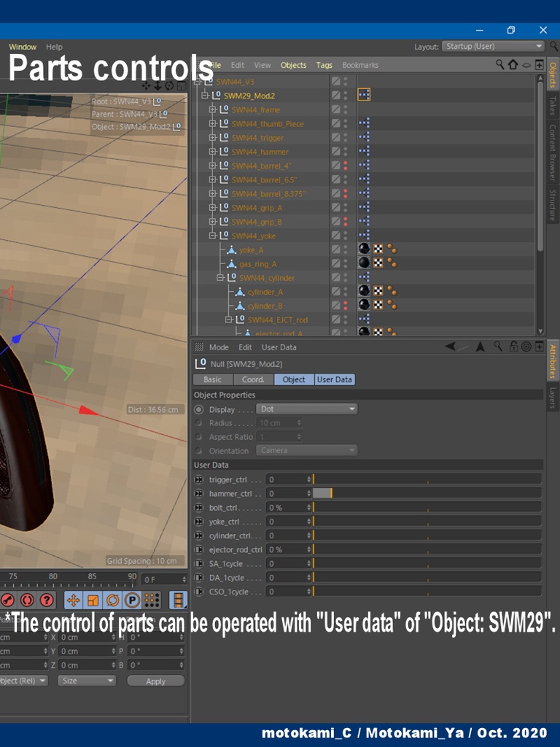Toggle visibility dots for SWN44_barrel_4"
This screenshot has height=747, width=560.
pos(346,166)
